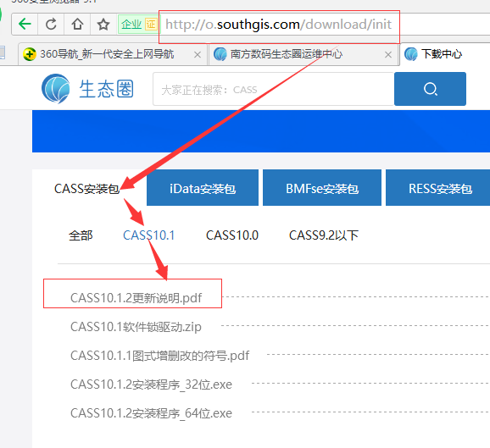This screenshot has width=490, height=448.
Task: Click the 企业 certificate badge icon
Action: [x=137, y=24]
